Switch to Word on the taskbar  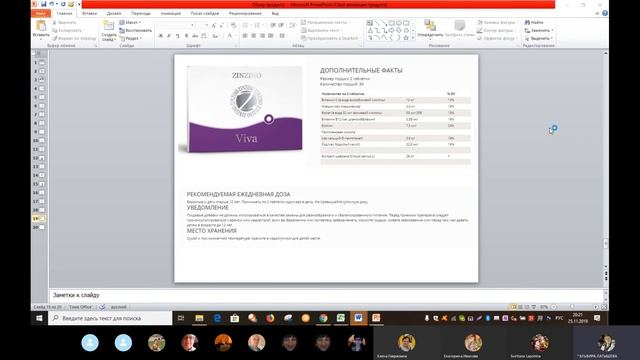358,318
